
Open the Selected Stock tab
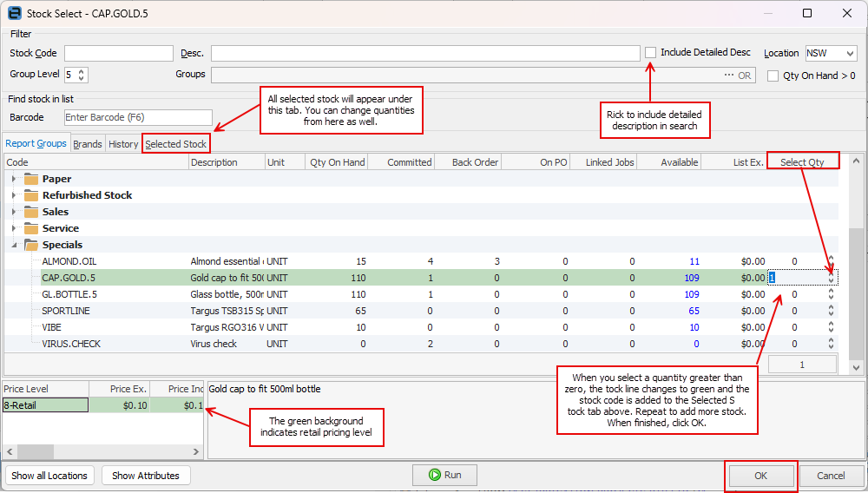point(175,144)
